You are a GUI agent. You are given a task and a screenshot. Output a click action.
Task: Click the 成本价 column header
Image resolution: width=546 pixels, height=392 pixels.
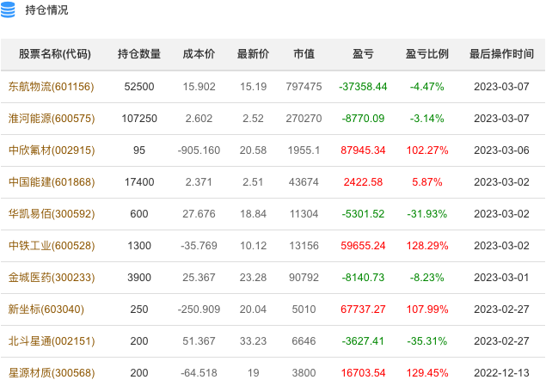coord(199,54)
